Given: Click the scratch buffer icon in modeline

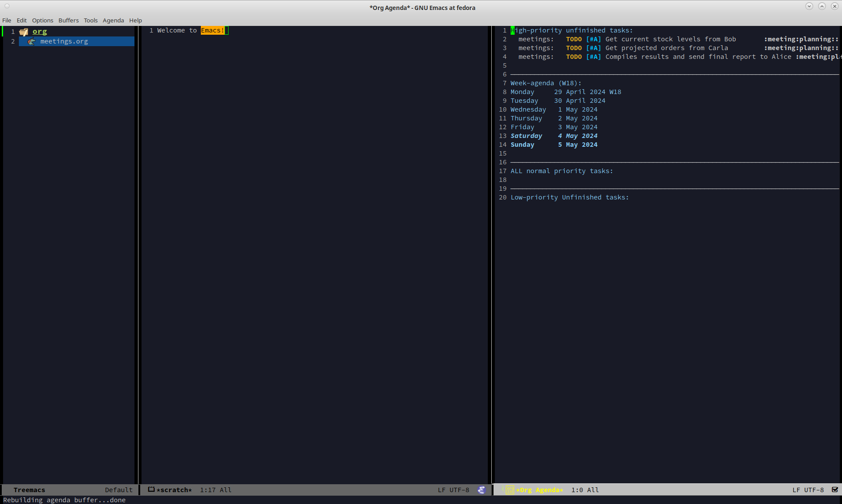Looking at the screenshot, I should [x=151, y=489].
